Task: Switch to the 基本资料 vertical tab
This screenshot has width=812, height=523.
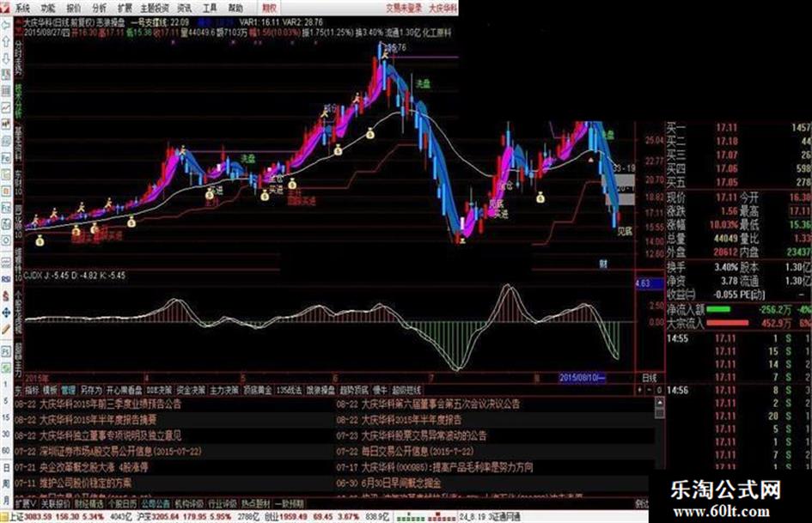Action: (x=18, y=142)
